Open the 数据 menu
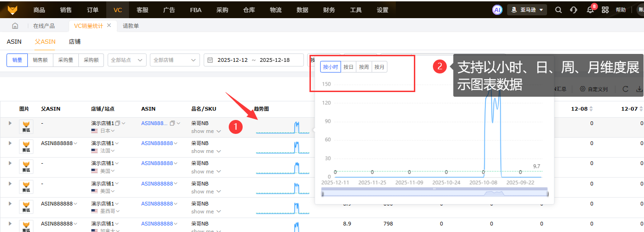 (303, 10)
